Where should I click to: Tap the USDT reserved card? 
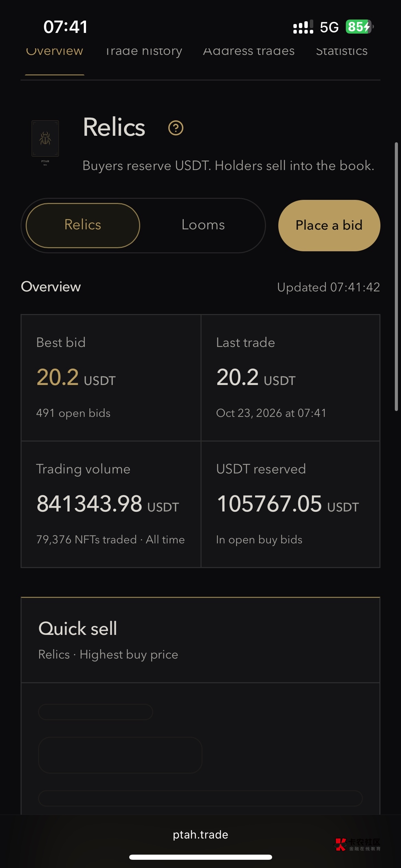[290, 504]
